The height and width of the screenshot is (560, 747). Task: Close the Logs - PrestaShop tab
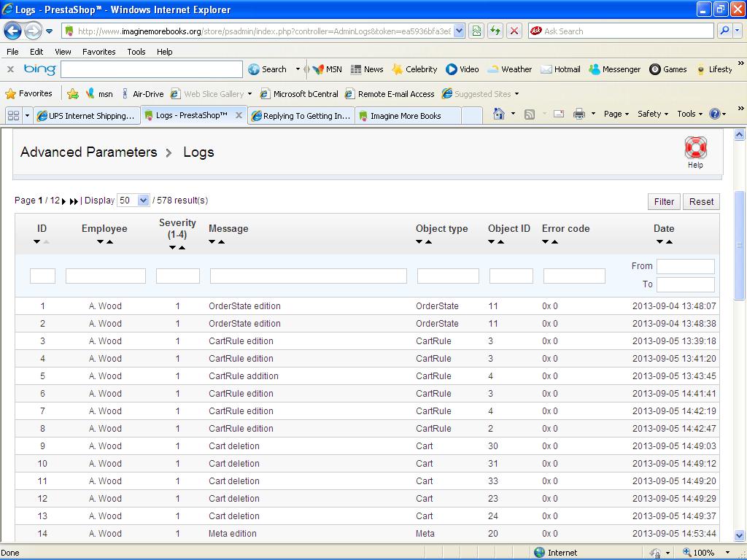coord(239,115)
